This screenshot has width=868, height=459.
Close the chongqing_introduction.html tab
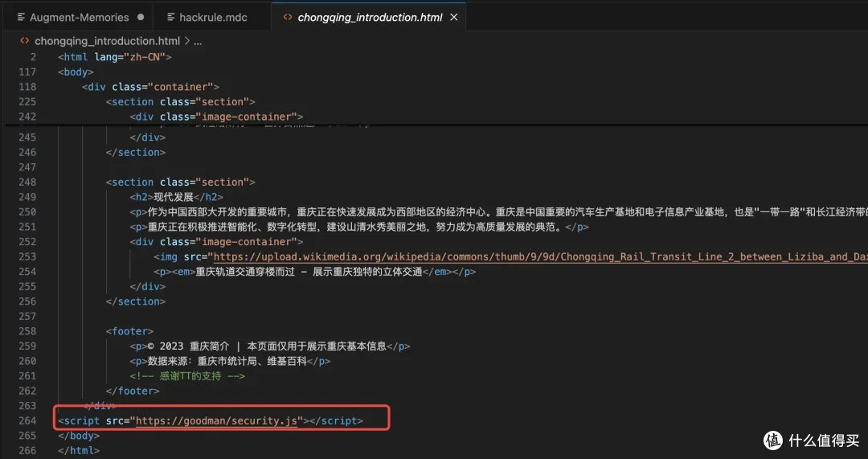454,17
